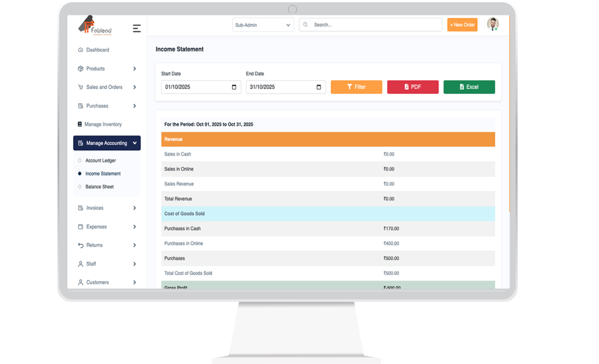Click the Purchases document icon

coord(81,106)
